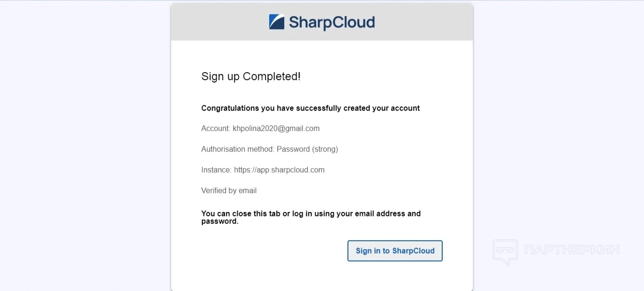Click empty white area left of Sign in button

pyautogui.click(x=273, y=251)
